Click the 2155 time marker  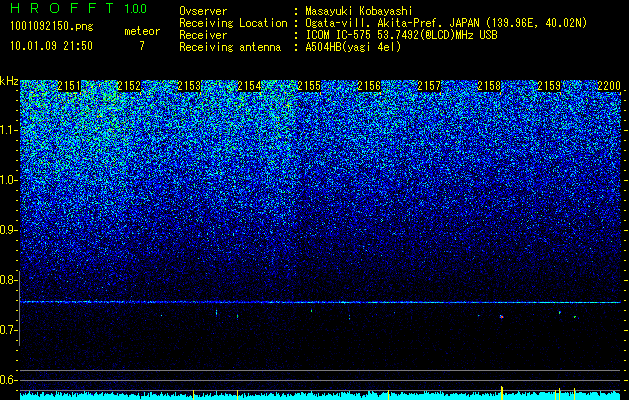click(309, 86)
